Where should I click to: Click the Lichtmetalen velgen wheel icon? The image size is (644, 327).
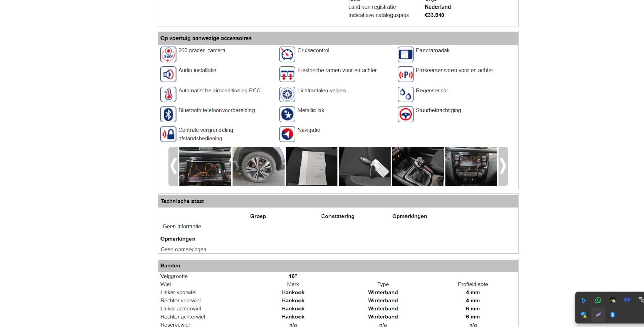287,94
